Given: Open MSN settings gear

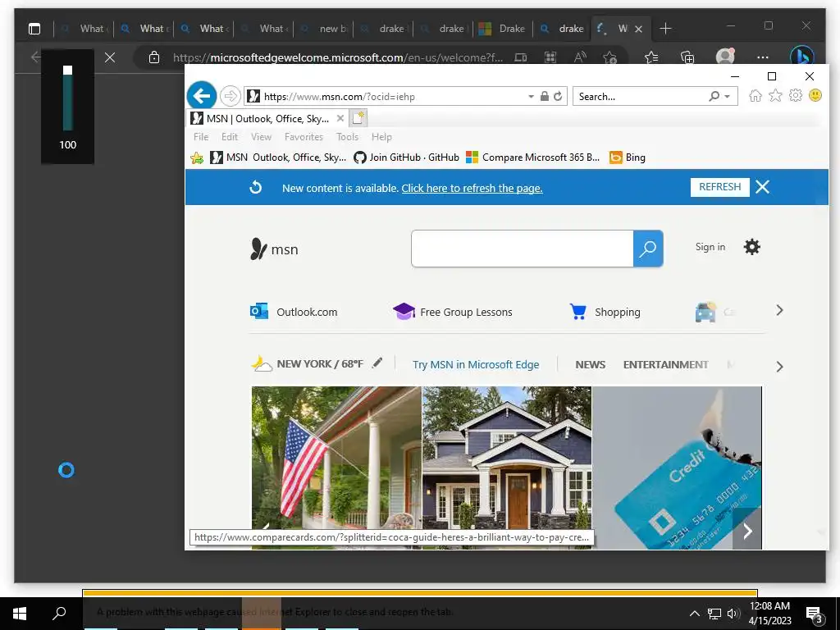Looking at the screenshot, I should (751, 247).
